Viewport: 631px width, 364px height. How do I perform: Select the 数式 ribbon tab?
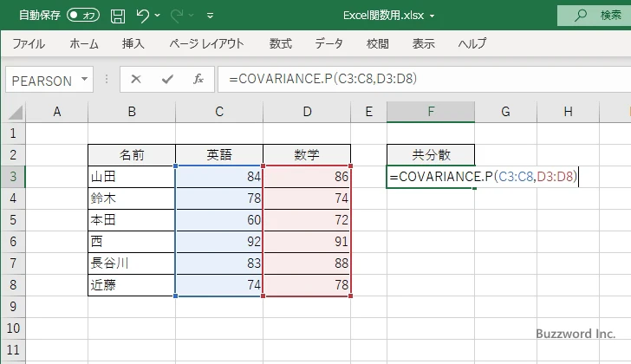(281, 43)
